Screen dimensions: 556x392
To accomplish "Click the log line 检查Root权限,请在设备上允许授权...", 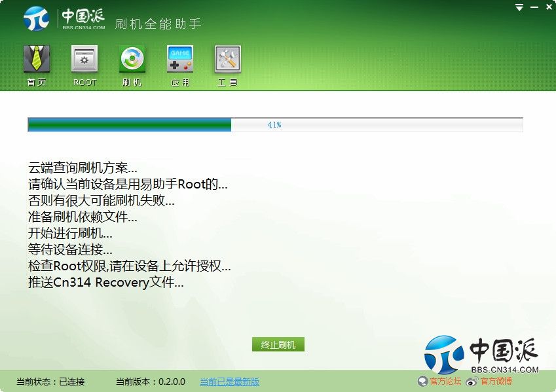I will click(x=130, y=266).
